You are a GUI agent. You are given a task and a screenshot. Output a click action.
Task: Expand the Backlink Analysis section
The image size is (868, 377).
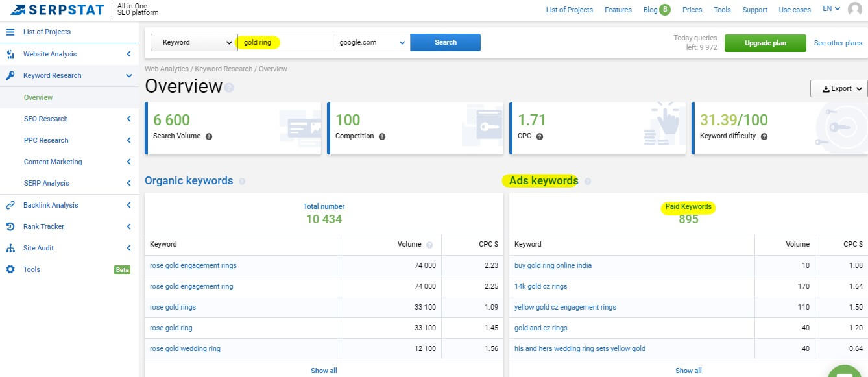click(x=129, y=205)
